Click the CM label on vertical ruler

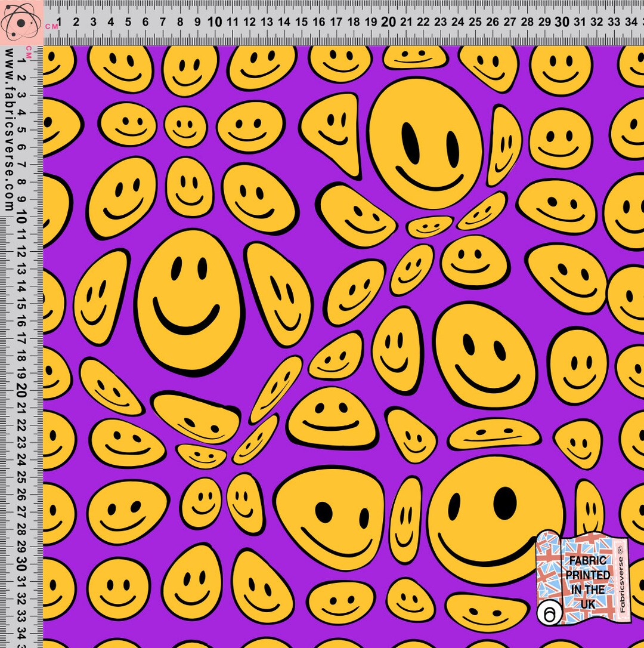click(x=28, y=52)
